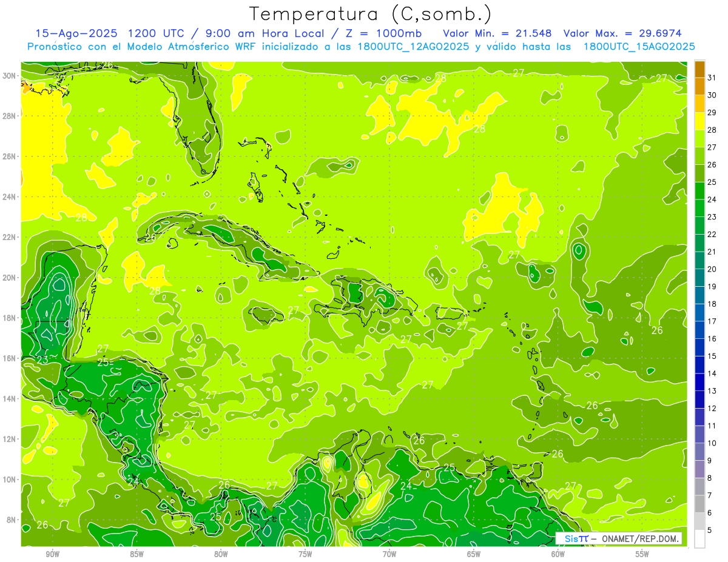
Task: Click the 31 value on the color scale
Action: (712, 78)
